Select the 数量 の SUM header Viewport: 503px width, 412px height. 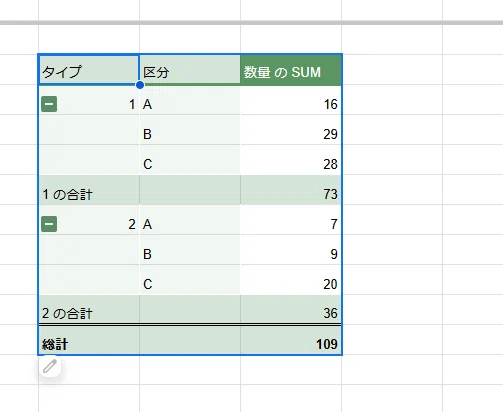tap(291, 70)
